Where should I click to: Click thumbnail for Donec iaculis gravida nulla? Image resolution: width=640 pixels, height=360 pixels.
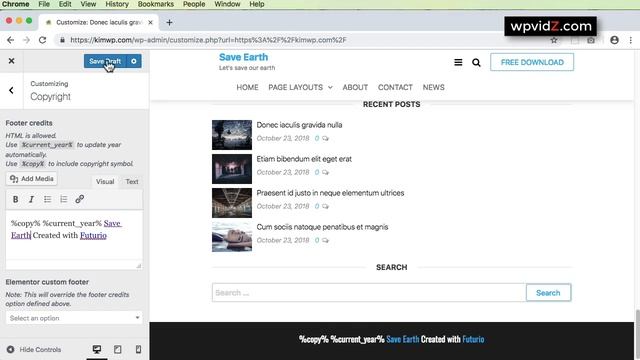tap(232, 135)
